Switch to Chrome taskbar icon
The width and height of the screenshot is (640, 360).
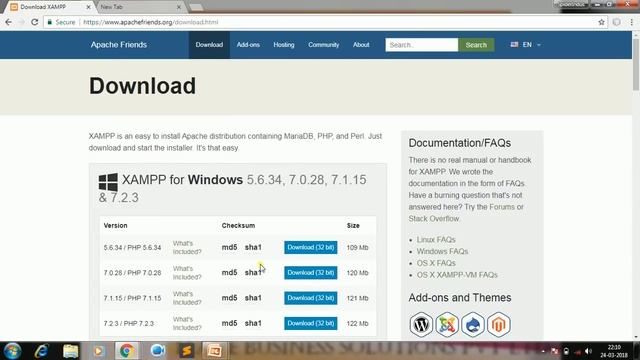(x=127, y=351)
